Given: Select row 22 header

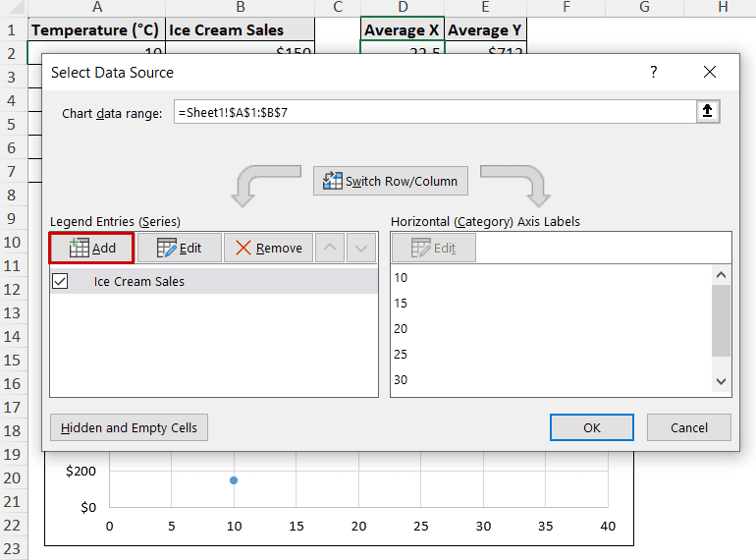Looking at the screenshot, I should (12, 526).
